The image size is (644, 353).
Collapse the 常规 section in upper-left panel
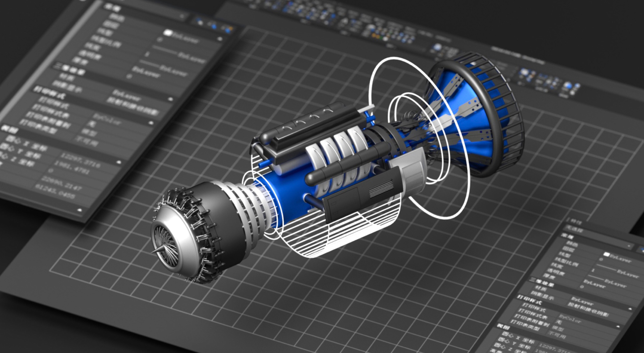(x=220, y=38)
